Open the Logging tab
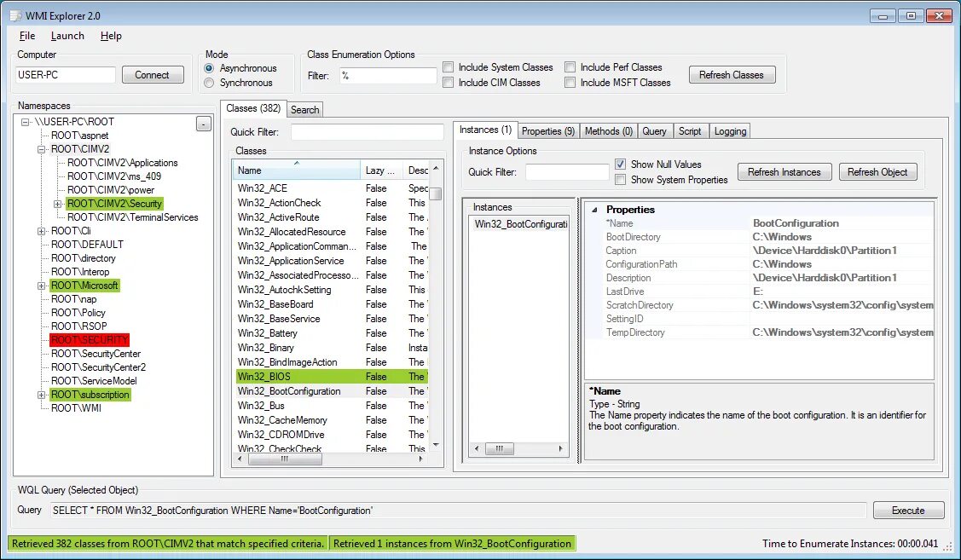This screenshot has height=560, width=961. [730, 131]
